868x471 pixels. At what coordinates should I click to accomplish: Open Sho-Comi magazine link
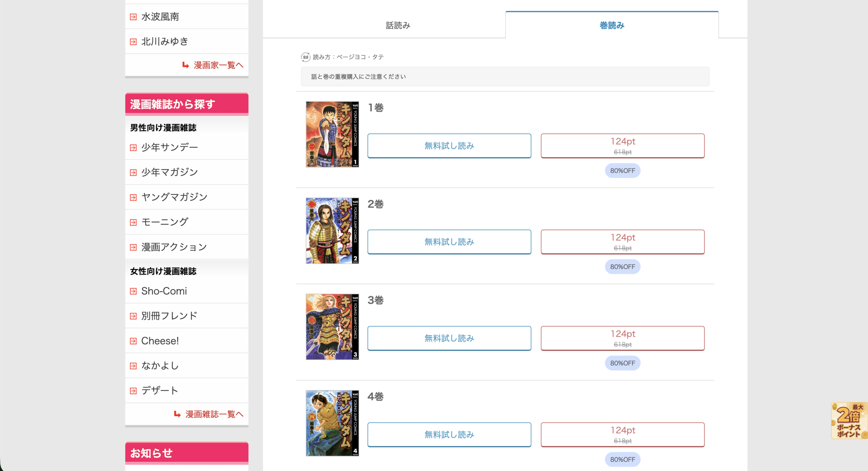coord(164,291)
